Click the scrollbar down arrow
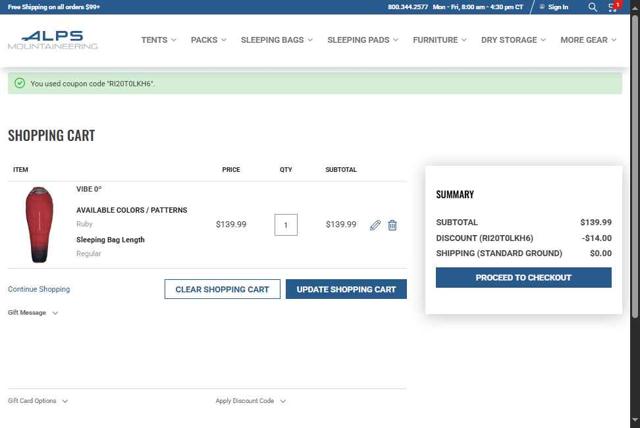Viewport: 640px width, 428px height. tap(635, 420)
